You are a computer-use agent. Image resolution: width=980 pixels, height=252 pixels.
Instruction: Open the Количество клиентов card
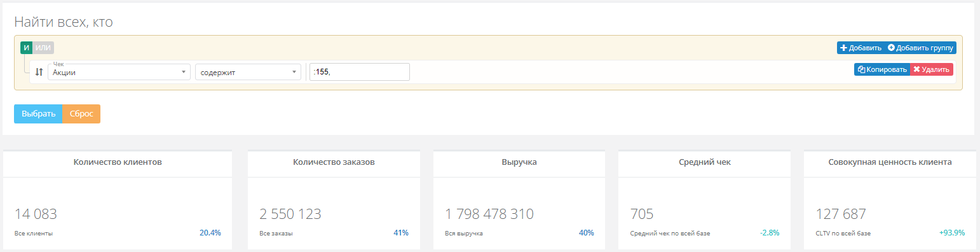118,200
